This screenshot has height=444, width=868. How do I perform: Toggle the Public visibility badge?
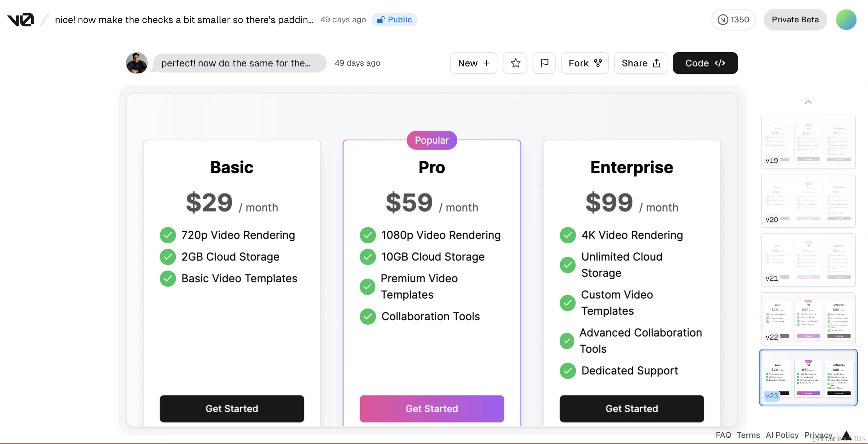[394, 20]
